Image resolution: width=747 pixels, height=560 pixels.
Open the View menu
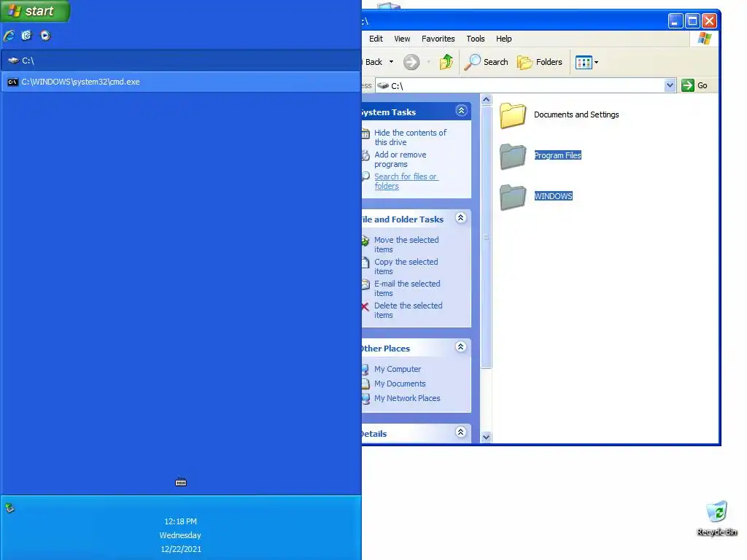click(x=402, y=39)
